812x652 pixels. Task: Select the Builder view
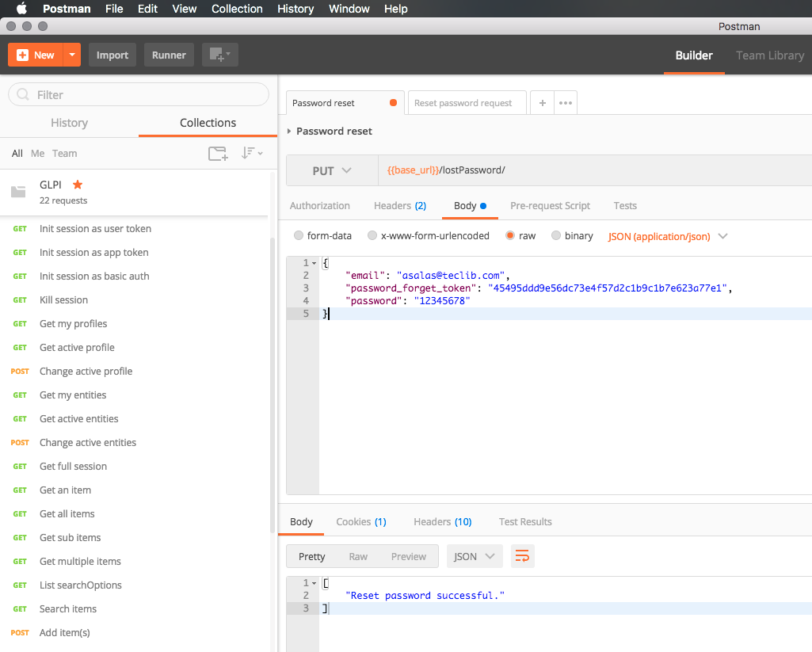pyautogui.click(x=694, y=55)
